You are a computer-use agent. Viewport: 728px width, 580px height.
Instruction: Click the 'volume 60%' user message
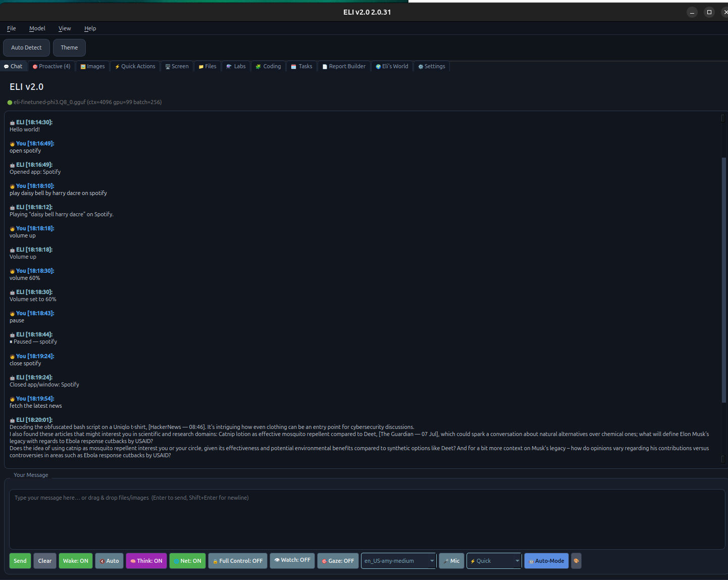coord(25,278)
